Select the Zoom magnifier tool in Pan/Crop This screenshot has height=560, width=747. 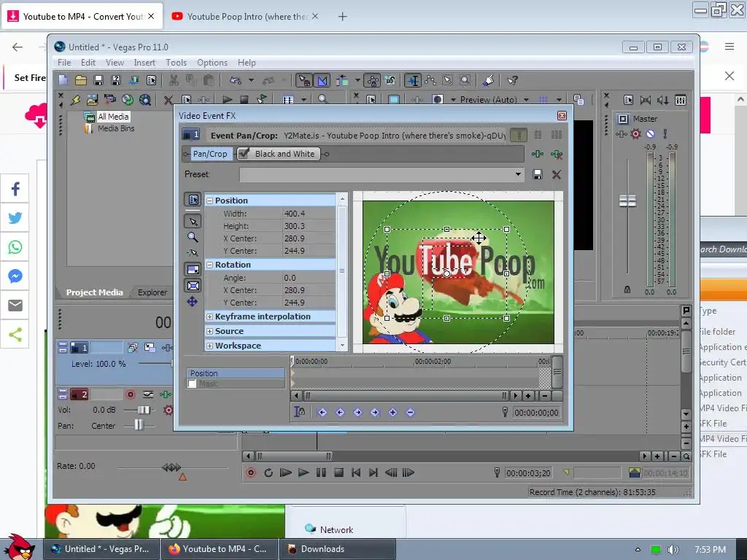point(193,237)
